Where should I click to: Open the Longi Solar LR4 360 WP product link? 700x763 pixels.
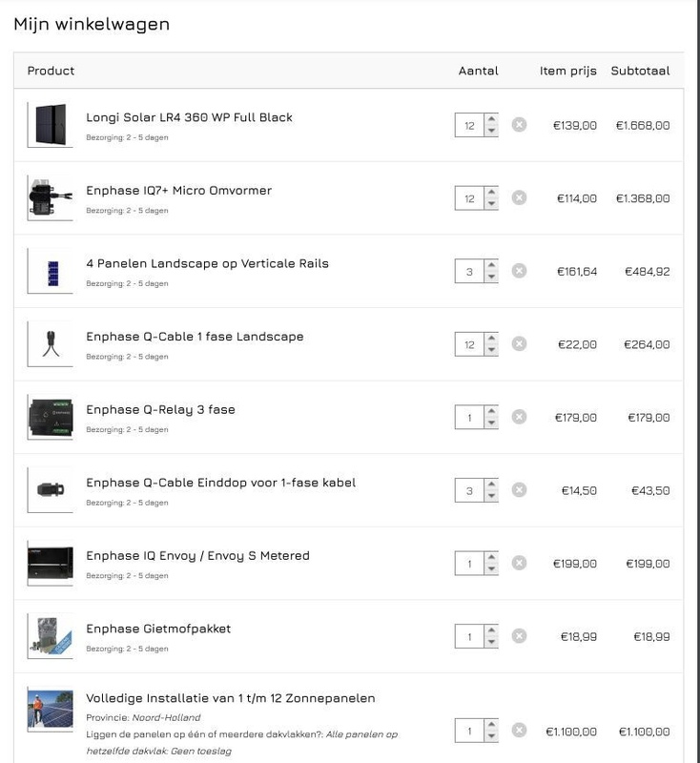189,117
